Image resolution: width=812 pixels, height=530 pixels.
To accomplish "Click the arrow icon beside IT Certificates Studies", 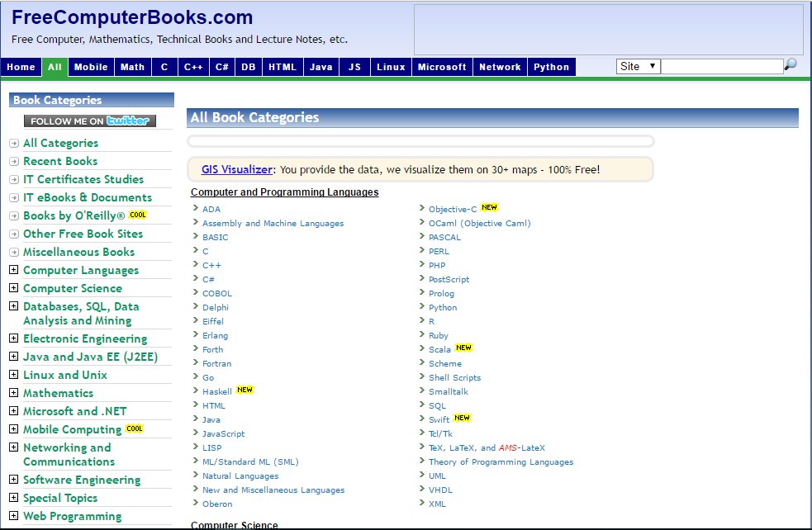I will coord(14,180).
